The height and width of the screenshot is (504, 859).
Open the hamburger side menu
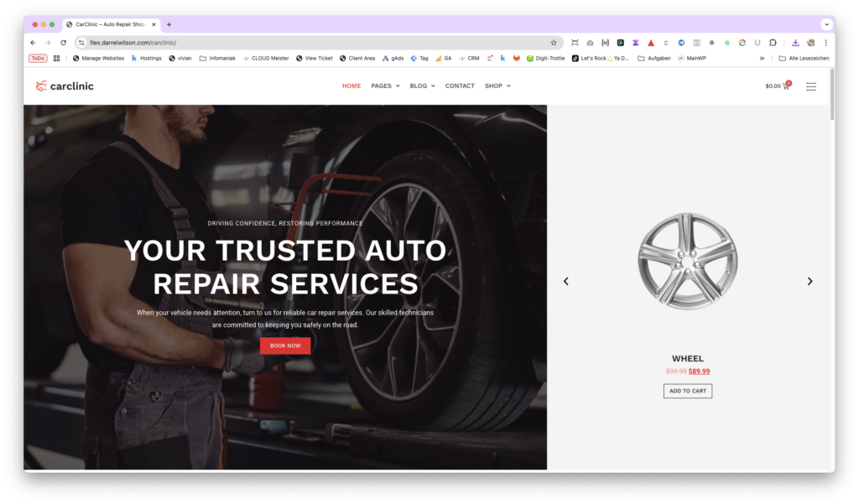tap(811, 86)
